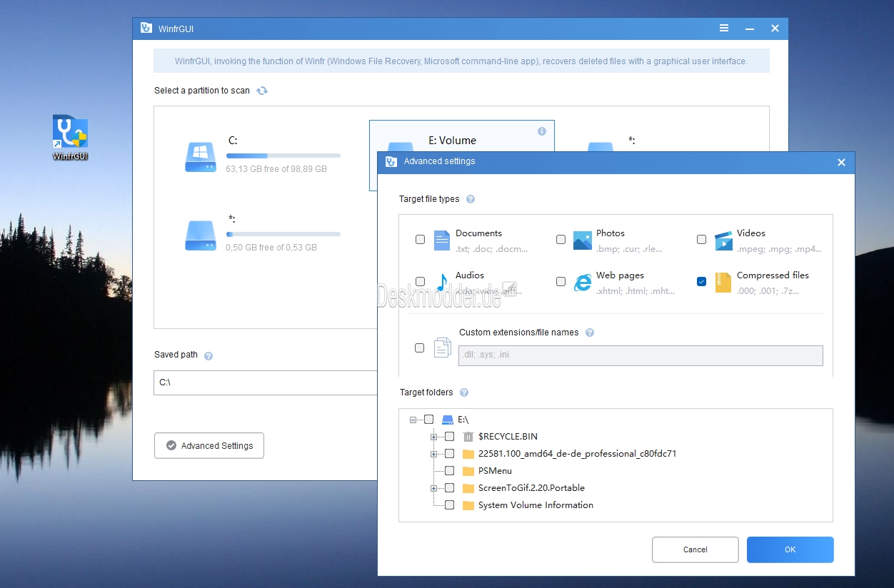Screen dimensions: 894x588
Task: Click help icon next to Target file types
Action: click(x=471, y=200)
